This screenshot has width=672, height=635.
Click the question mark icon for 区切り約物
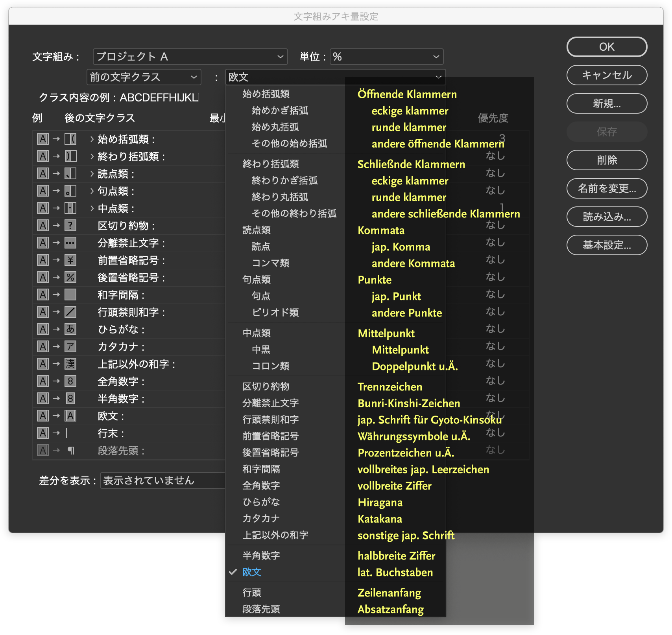pos(70,225)
